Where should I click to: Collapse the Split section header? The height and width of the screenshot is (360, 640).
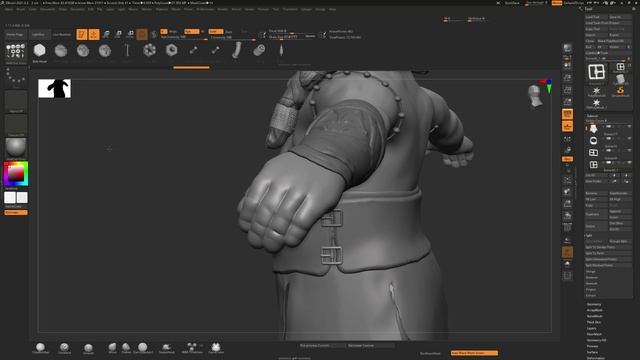click(x=589, y=236)
